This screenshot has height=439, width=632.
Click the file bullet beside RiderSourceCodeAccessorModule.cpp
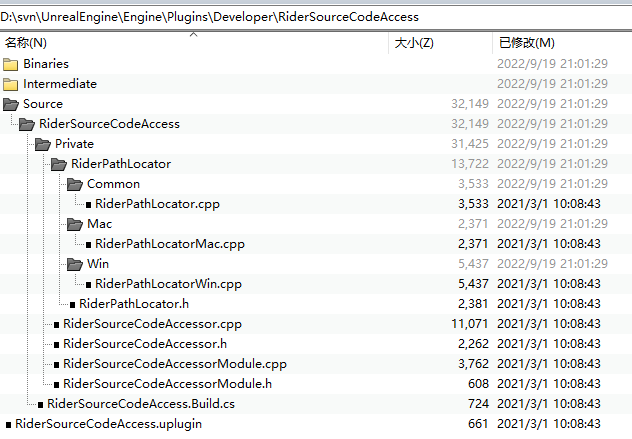tap(56, 365)
